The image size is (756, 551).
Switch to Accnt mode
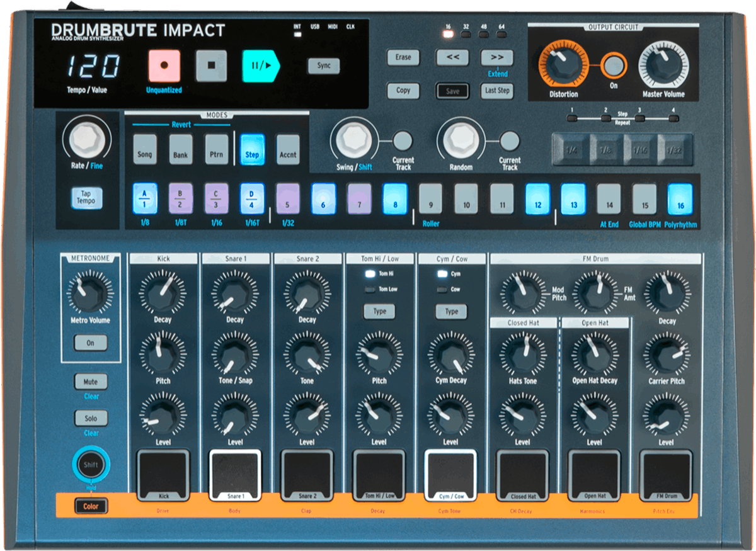click(x=288, y=150)
